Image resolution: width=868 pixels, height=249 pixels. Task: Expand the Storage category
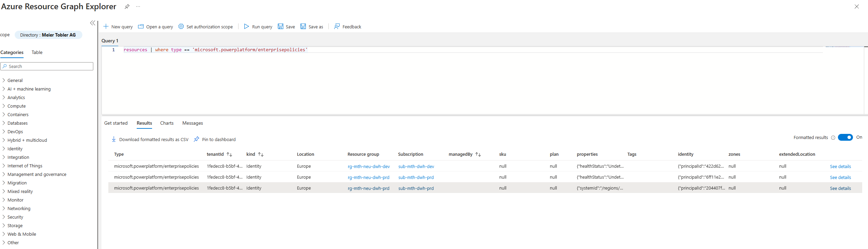(4, 225)
